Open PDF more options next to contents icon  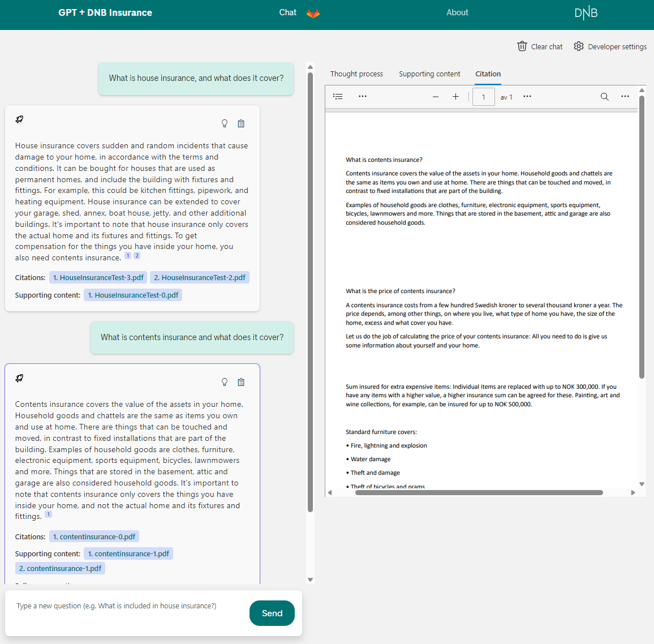pos(363,96)
